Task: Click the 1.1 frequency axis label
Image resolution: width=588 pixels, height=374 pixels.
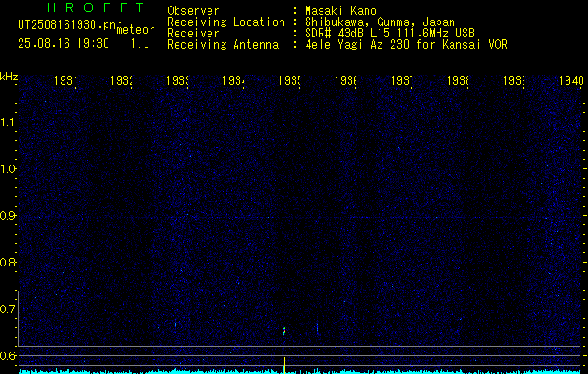Action: pyautogui.click(x=7, y=122)
